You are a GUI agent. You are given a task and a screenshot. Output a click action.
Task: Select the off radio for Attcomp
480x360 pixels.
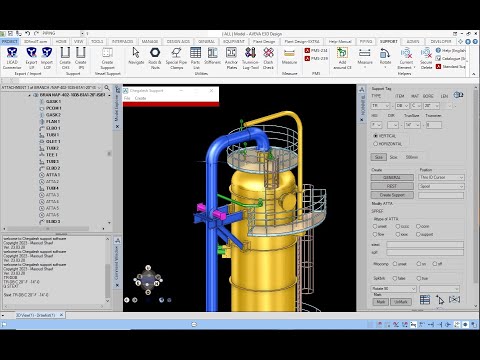[x=435, y=264]
